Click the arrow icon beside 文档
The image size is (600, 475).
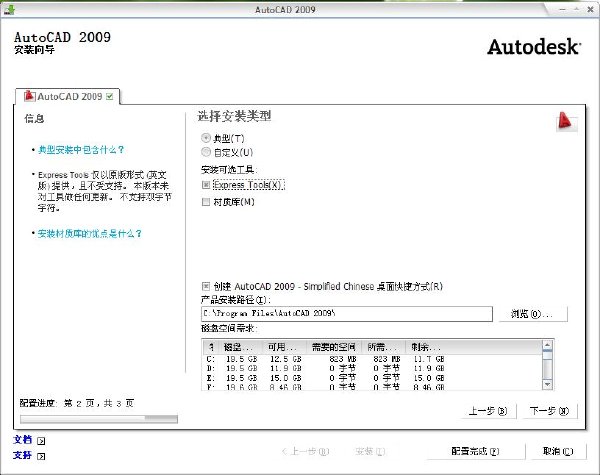pos(41,441)
